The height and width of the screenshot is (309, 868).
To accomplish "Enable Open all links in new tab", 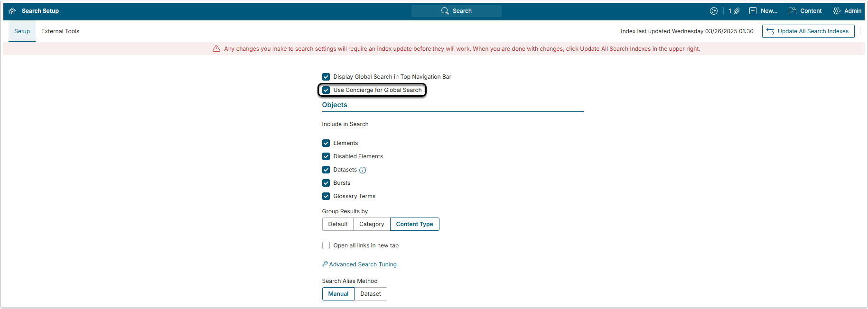I will click(326, 245).
